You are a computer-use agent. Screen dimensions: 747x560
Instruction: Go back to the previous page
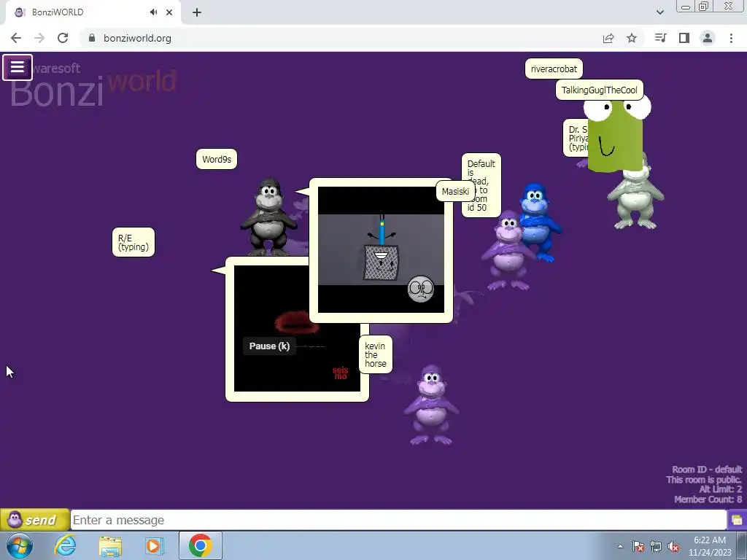[16, 38]
